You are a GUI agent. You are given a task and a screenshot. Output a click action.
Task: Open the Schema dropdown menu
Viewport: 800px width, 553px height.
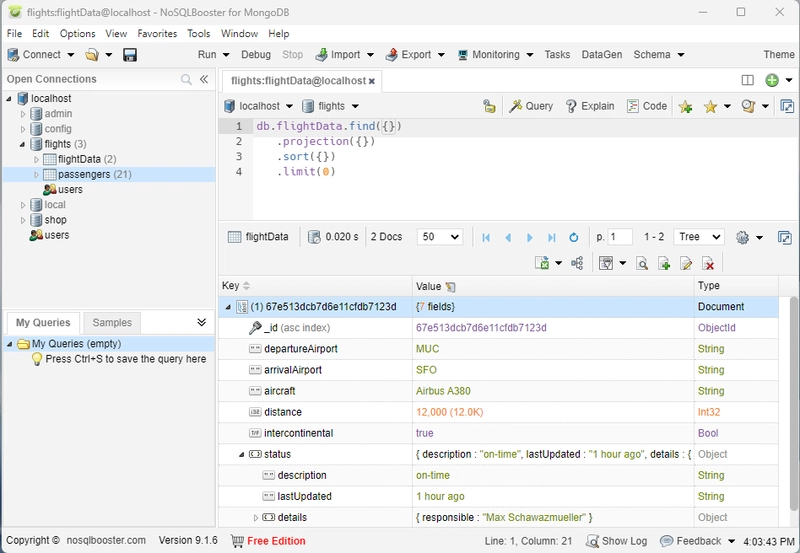tap(681, 55)
